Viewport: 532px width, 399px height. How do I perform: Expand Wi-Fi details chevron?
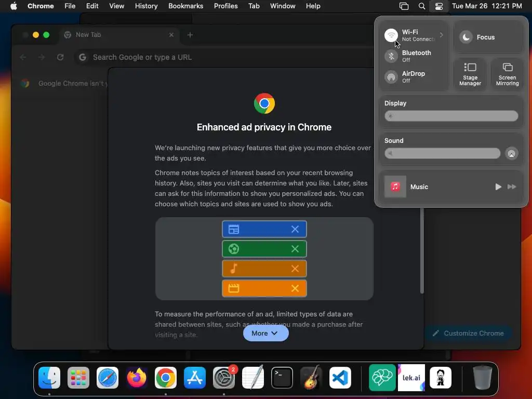pyautogui.click(x=441, y=35)
